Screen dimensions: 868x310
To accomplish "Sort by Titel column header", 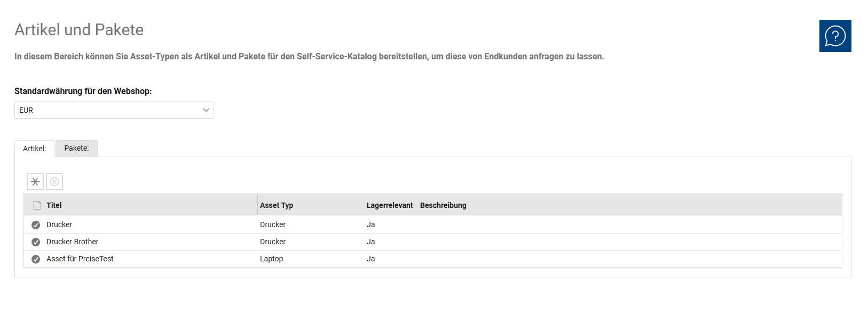I will click(x=54, y=205).
